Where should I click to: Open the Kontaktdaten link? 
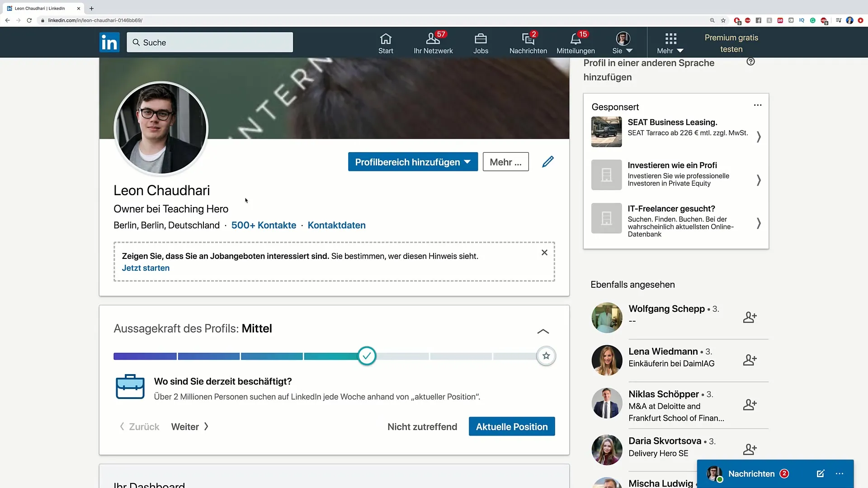point(336,225)
